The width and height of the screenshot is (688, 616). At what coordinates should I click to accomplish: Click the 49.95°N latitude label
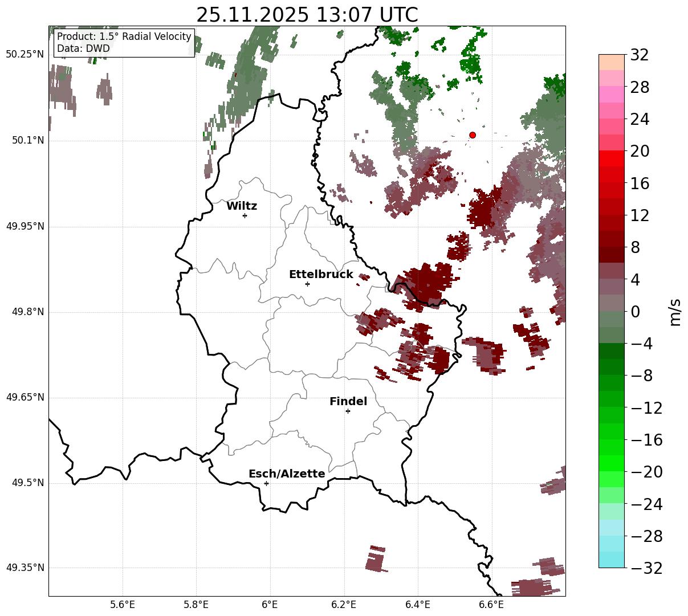coord(25,226)
